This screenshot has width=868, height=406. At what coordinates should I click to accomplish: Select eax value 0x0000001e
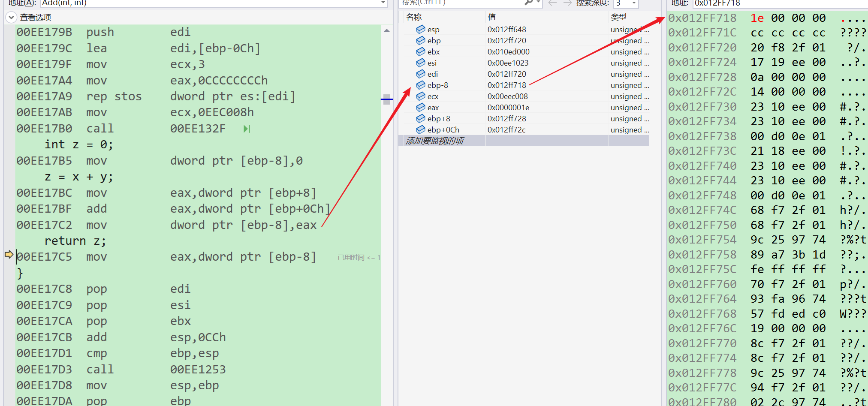[x=509, y=108]
